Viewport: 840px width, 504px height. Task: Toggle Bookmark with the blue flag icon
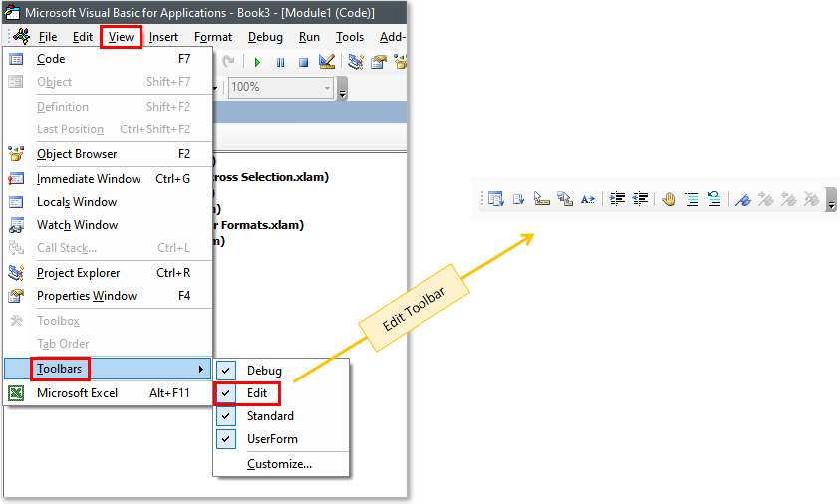(743, 199)
